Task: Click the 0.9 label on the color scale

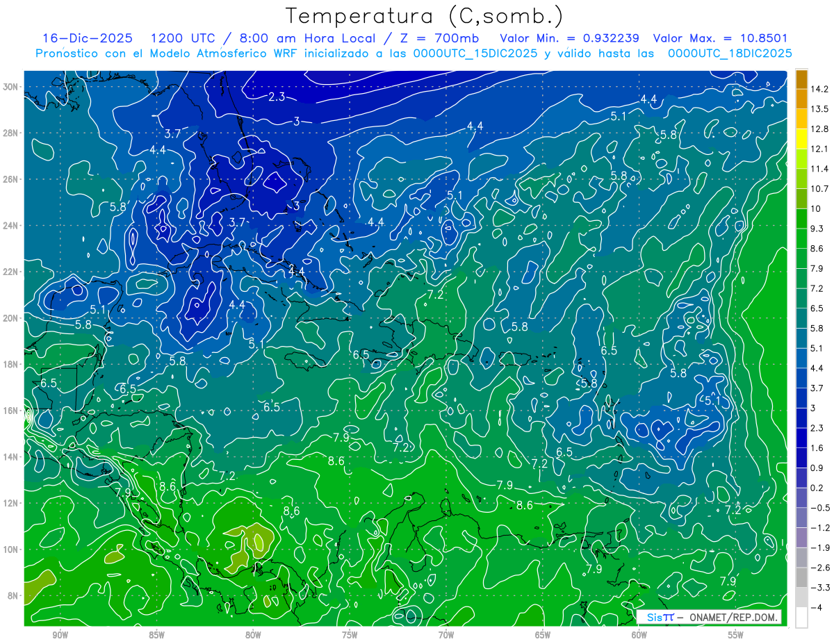Action: 817,468
